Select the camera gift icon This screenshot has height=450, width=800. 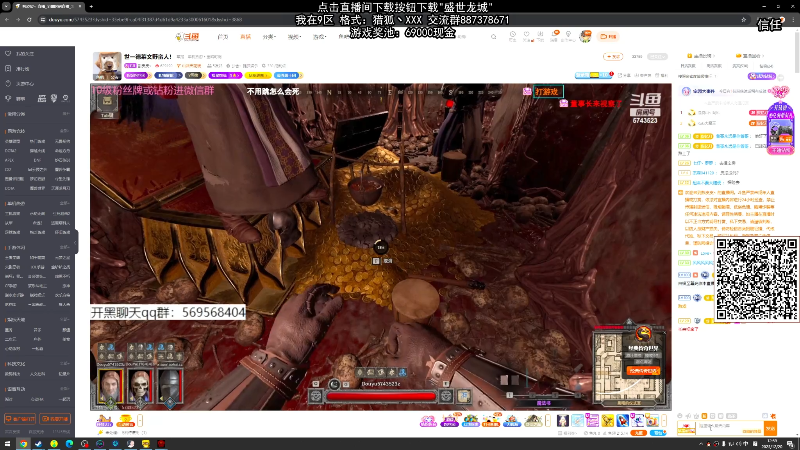pyautogui.click(x=652, y=420)
